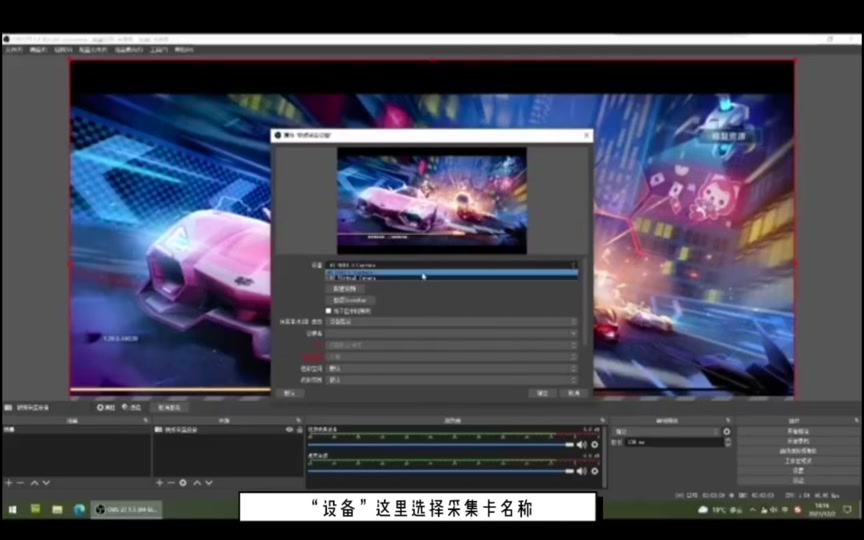Open the View menu
The image size is (864, 540).
63,50
